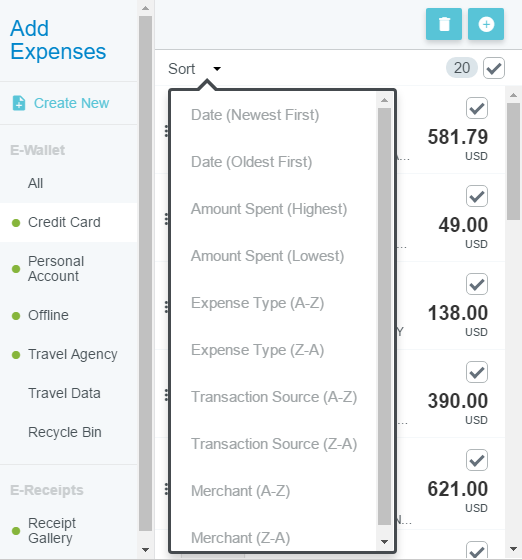Click the sort list scroll-down arrow
522x560 pixels.
pyautogui.click(x=385, y=542)
